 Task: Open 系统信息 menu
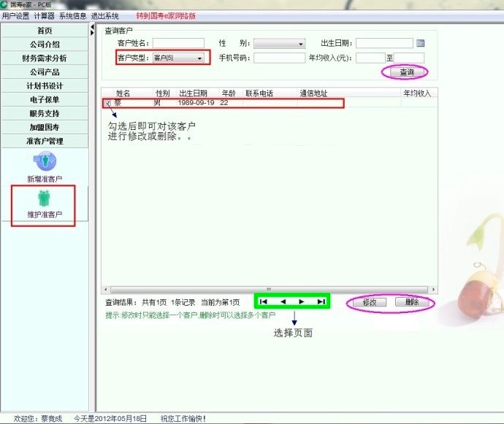point(72,16)
